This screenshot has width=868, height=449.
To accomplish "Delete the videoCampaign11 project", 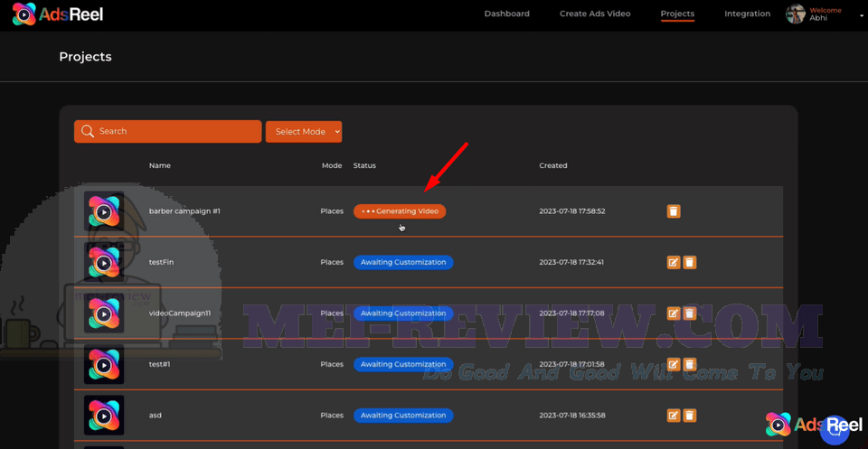I will 689,313.
